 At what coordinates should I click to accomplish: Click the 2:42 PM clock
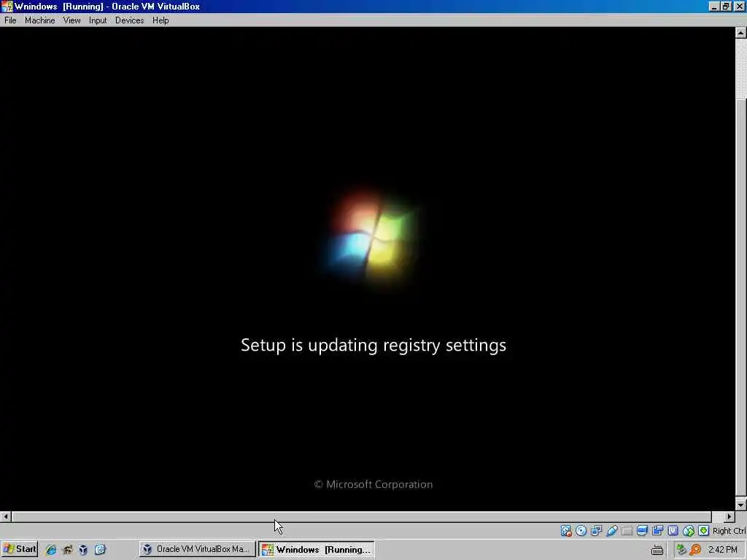(723, 550)
